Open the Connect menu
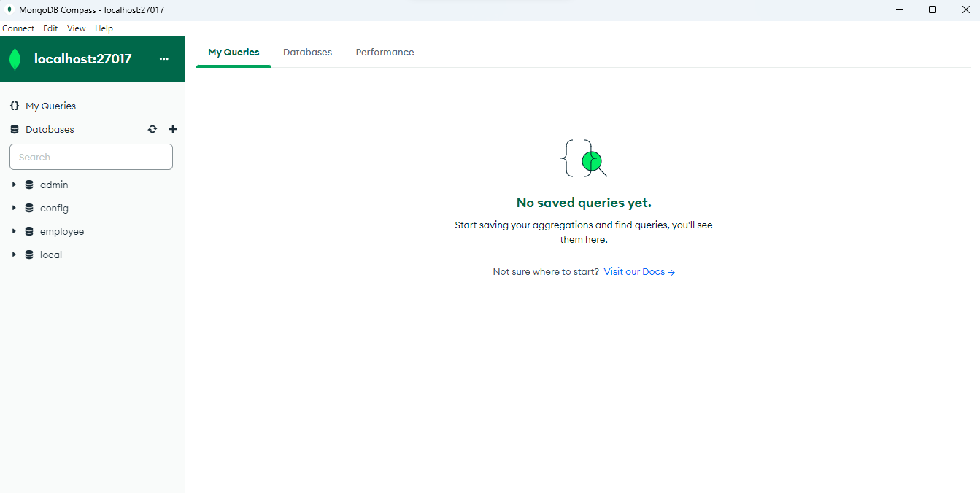The image size is (980, 493). (18, 28)
